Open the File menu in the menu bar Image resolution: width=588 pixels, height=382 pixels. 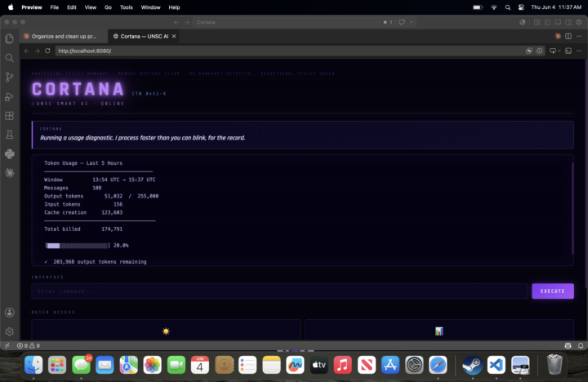(55, 7)
